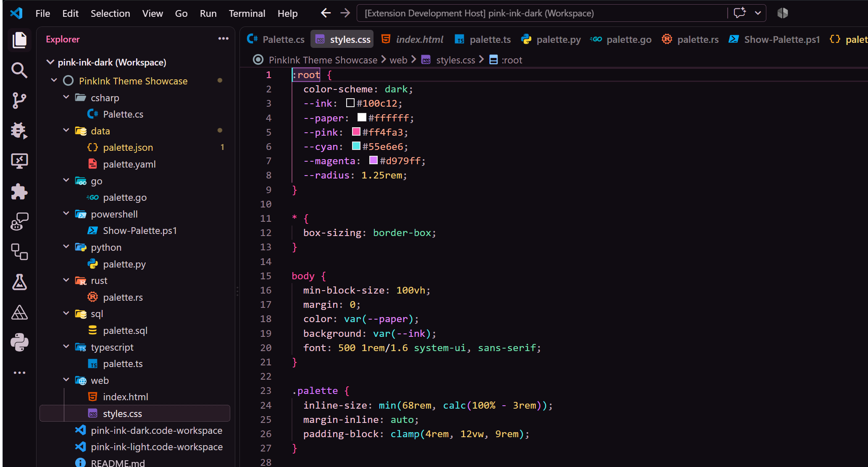This screenshot has height=467, width=868.
Task: Open the chat bubble icon in activity bar
Action: pos(19,222)
